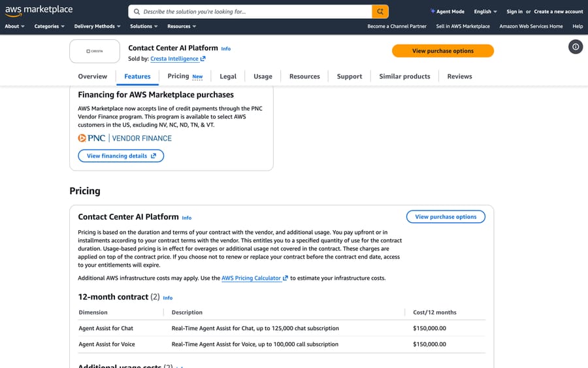Open the Reviews tab
This screenshot has width=588, height=368.
tap(459, 76)
